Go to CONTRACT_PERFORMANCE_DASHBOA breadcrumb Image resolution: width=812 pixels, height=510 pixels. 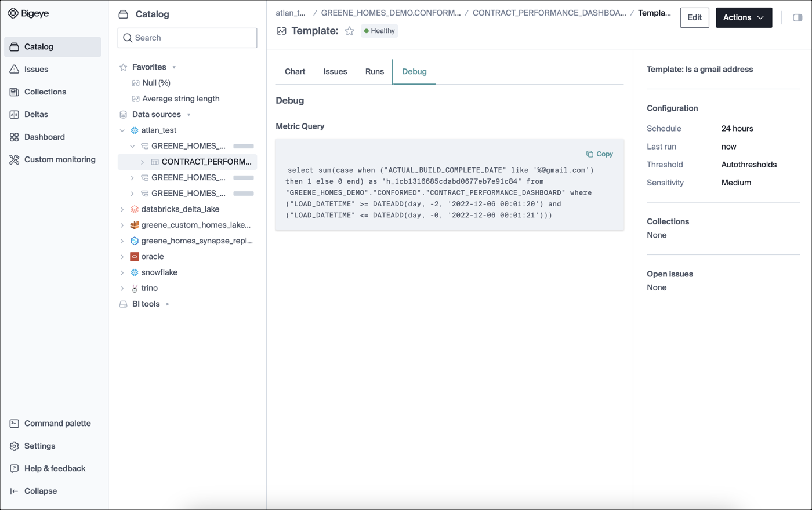point(549,13)
